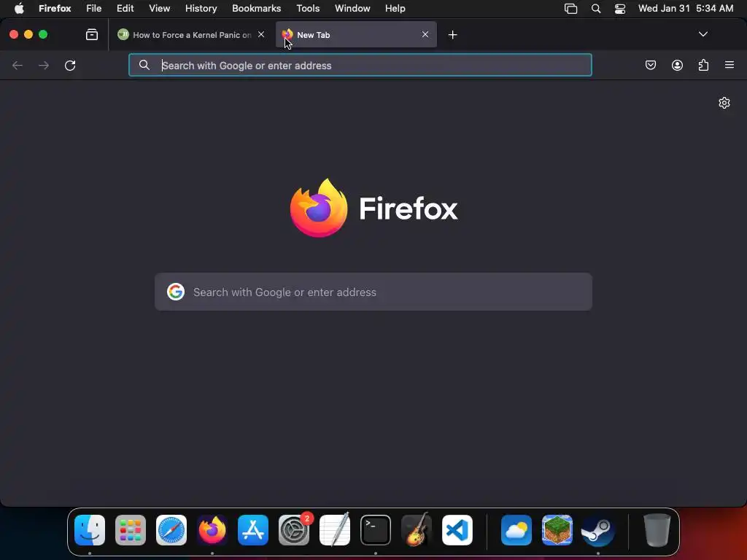This screenshot has width=747, height=560.
Task: Open Stage Manager icon in menu bar
Action: click(x=570, y=9)
